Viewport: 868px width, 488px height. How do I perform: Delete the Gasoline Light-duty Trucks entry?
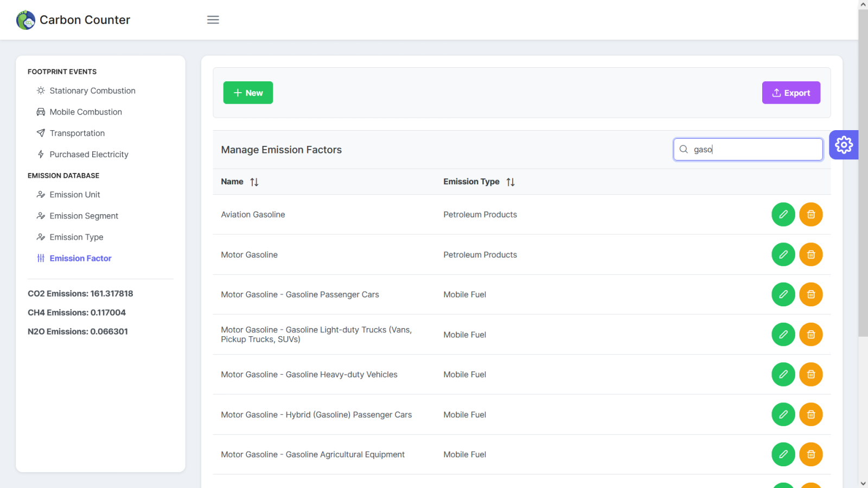(x=810, y=335)
